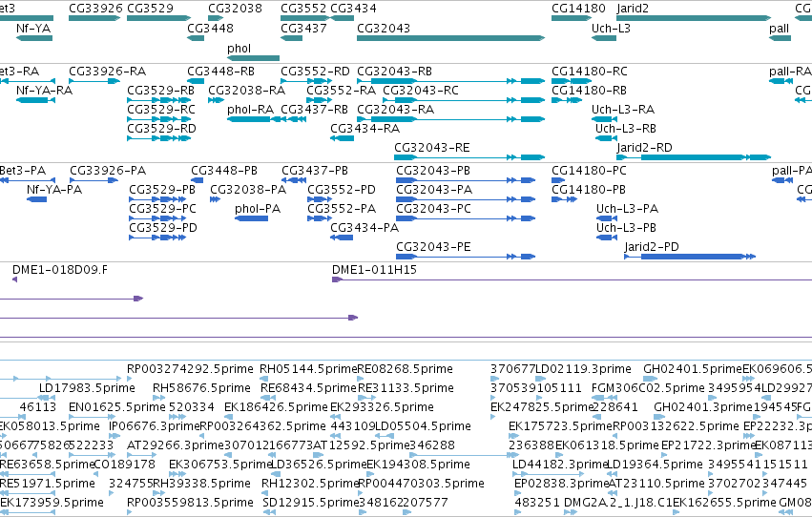The width and height of the screenshot is (812, 517).
Task: Select transcript Jarid2-RD
Action: click(644, 148)
